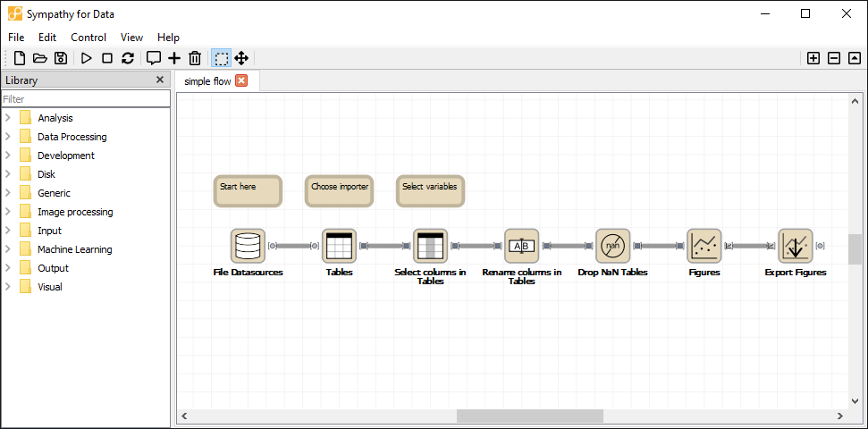Click the scroll left arrow
Screen dimensions: 868x429
click(x=185, y=416)
